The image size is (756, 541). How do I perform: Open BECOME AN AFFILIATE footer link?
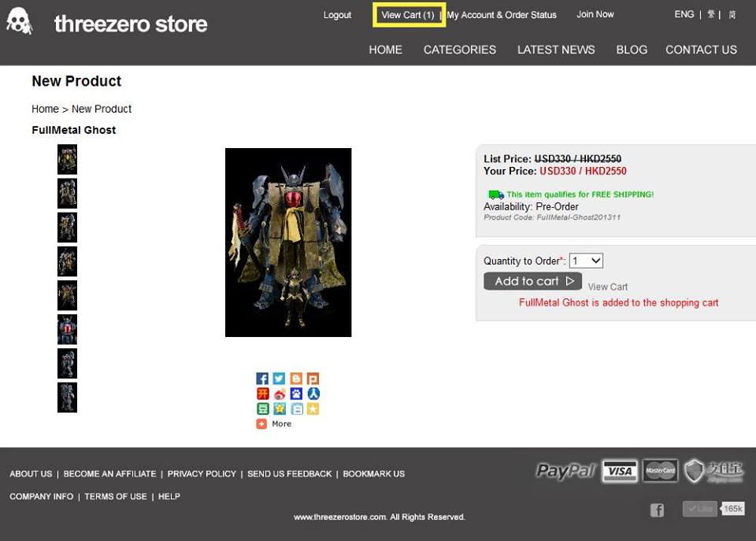click(x=110, y=474)
